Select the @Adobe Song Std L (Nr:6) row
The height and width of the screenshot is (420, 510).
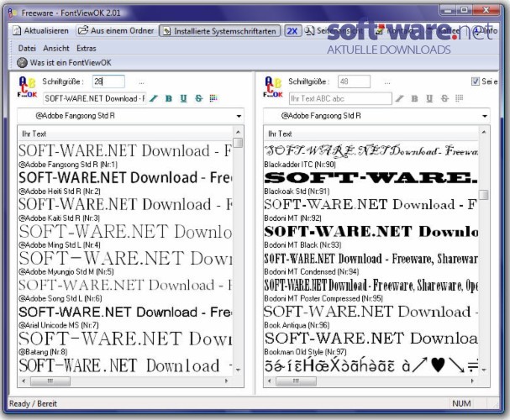pos(125,290)
